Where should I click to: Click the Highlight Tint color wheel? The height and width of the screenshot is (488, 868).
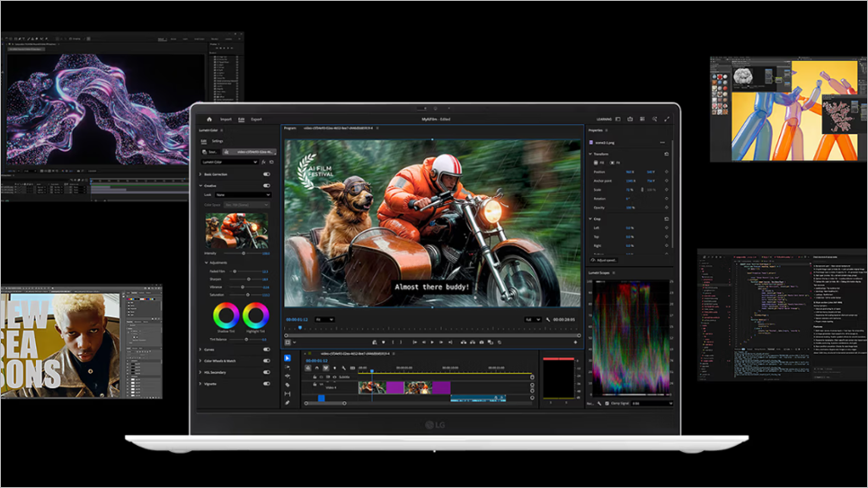pyautogui.click(x=256, y=315)
